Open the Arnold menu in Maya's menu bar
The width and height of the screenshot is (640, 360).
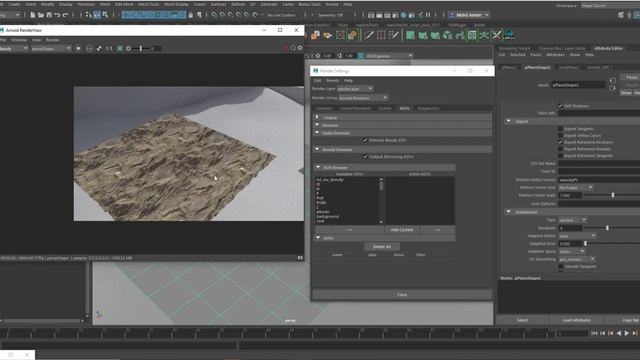coord(332,4)
